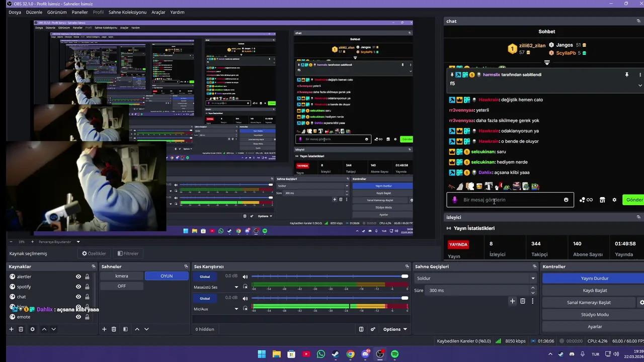Hide the emote source
The width and height of the screenshot is (644, 362).
click(x=78, y=317)
